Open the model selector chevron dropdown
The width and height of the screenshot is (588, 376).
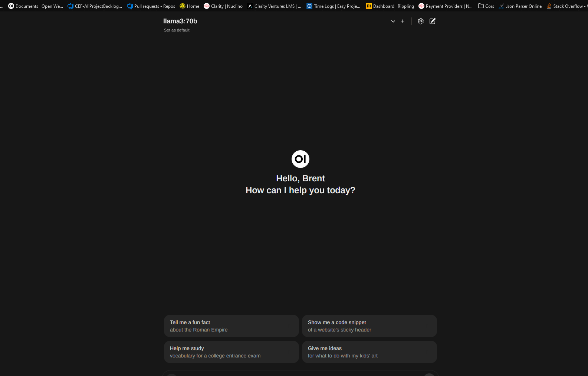(x=393, y=21)
